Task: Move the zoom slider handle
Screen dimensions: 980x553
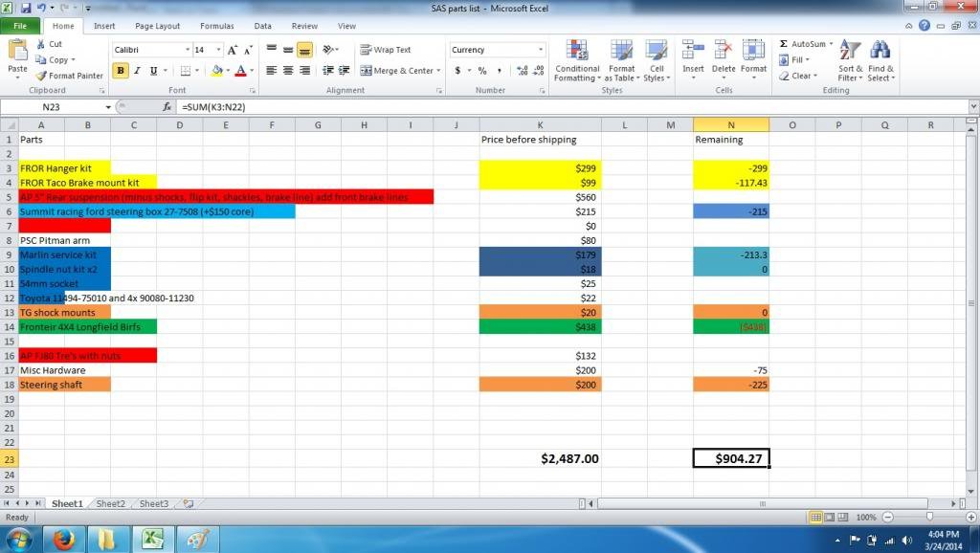Action: coord(929,517)
